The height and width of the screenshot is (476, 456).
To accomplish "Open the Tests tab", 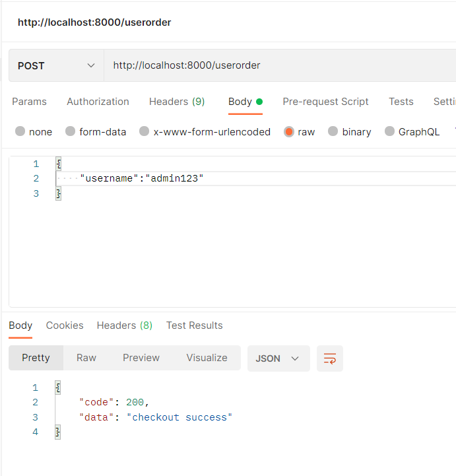I will coord(401,102).
